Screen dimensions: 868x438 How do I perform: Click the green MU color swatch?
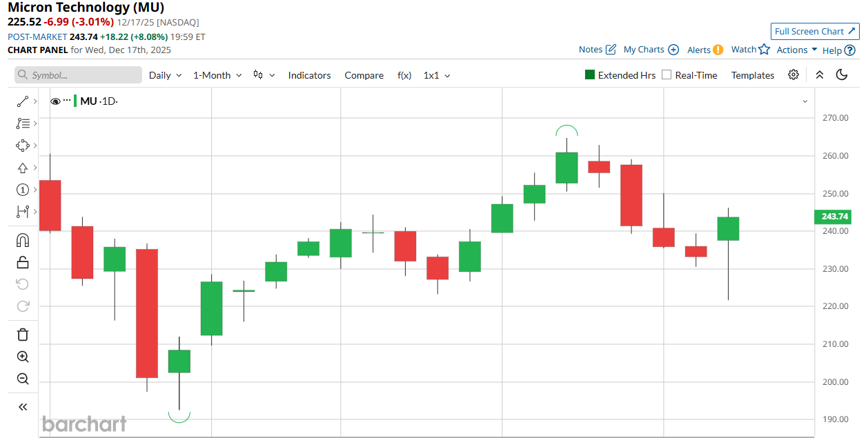coord(75,101)
